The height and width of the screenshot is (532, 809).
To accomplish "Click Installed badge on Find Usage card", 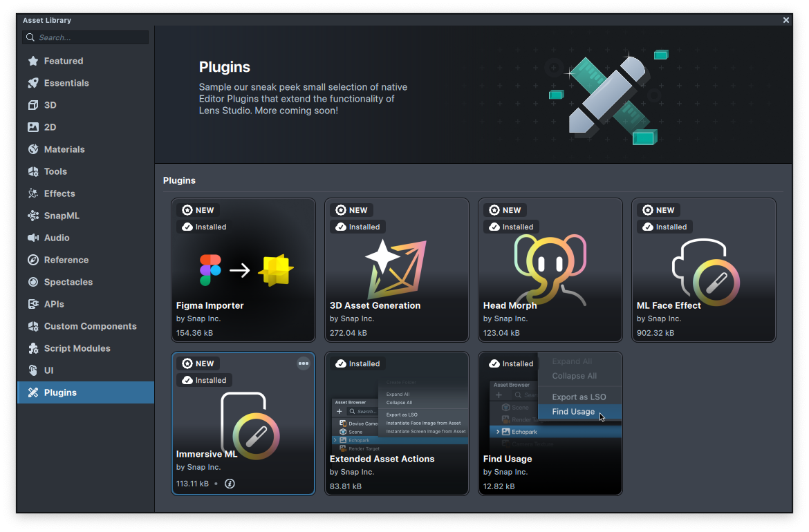I will click(x=512, y=363).
